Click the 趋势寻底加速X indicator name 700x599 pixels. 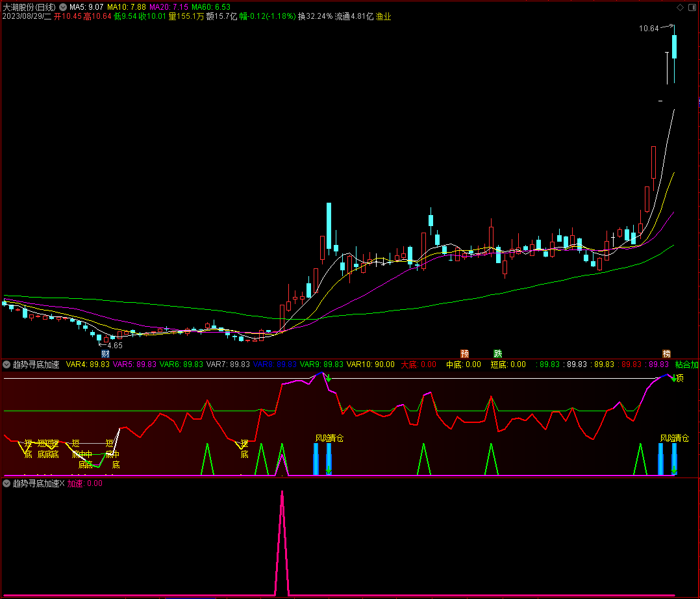pyautogui.click(x=39, y=483)
